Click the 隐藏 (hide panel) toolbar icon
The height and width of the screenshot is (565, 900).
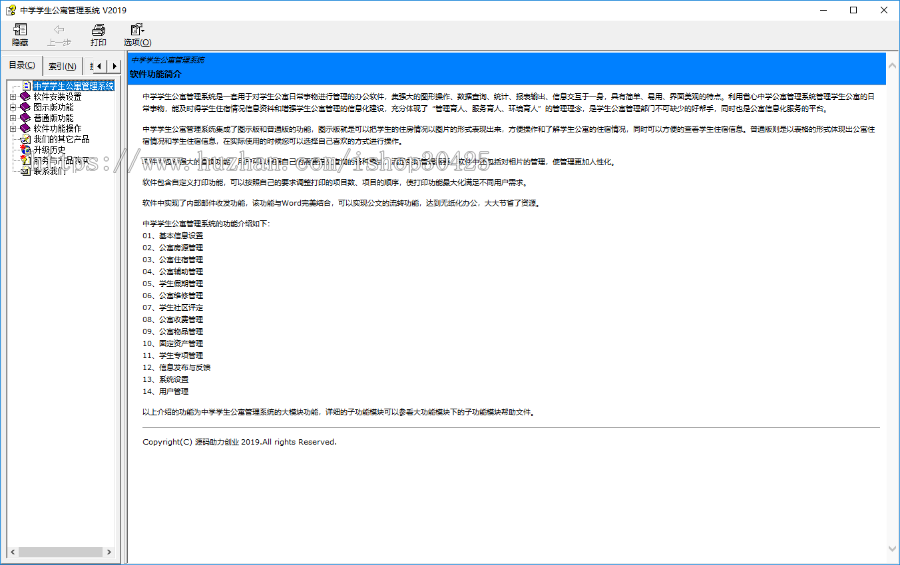[20, 30]
